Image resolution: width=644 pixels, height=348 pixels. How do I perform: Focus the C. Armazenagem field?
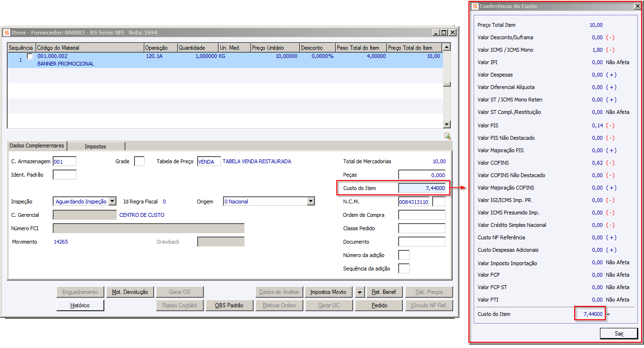(65, 162)
